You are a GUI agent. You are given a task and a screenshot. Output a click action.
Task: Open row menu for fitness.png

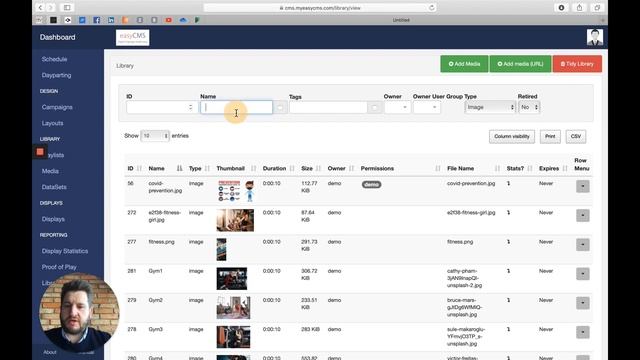click(582, 244)
